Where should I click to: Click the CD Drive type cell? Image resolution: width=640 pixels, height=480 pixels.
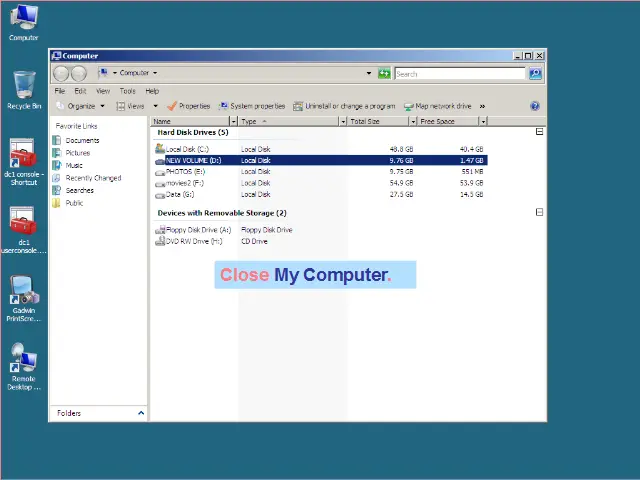point(254,241)
